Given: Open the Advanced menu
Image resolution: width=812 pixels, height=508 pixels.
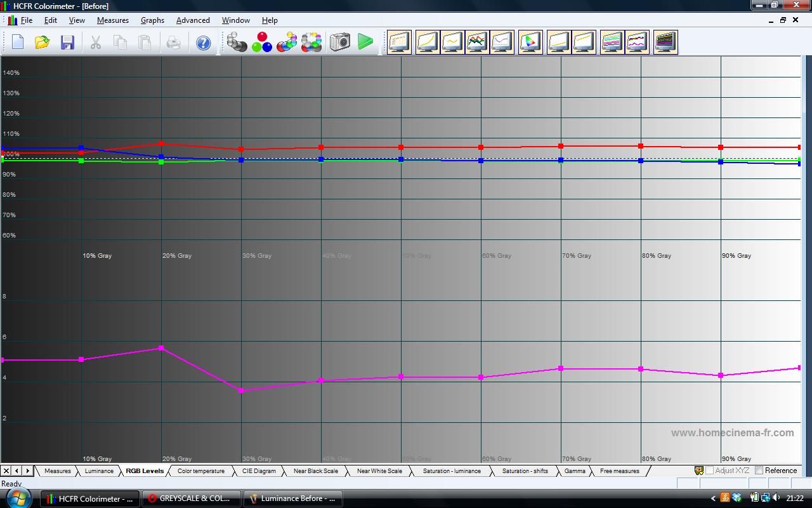Looking at the screenshot, I should pos(193,20).
